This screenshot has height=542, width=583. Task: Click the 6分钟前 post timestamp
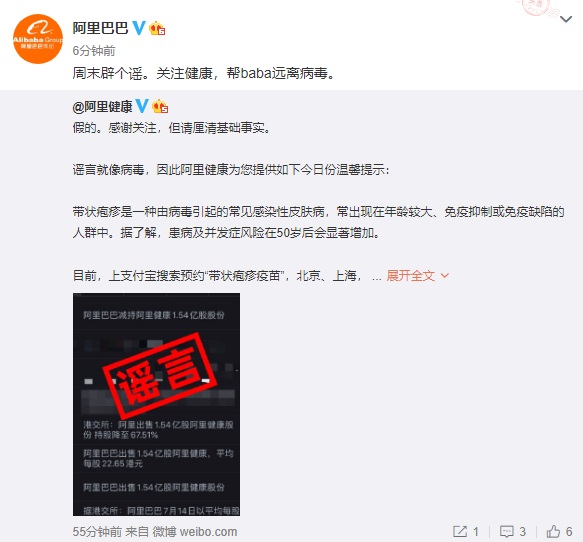(x=94, y=51)
